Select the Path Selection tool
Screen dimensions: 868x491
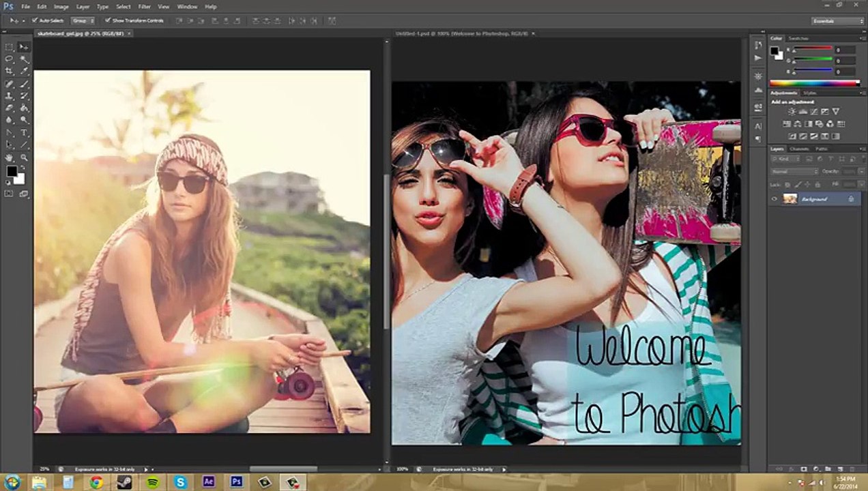point(9,144)
